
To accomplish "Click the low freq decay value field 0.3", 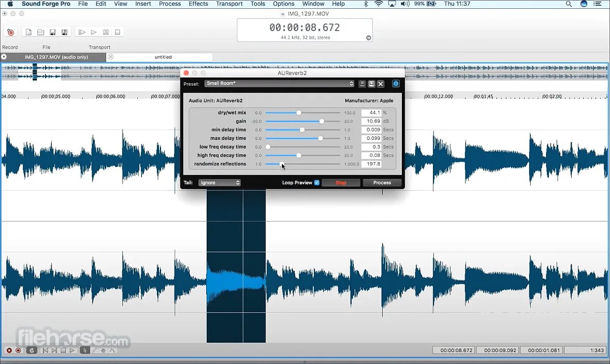I will pyautogui.click(x=371, y=147).
